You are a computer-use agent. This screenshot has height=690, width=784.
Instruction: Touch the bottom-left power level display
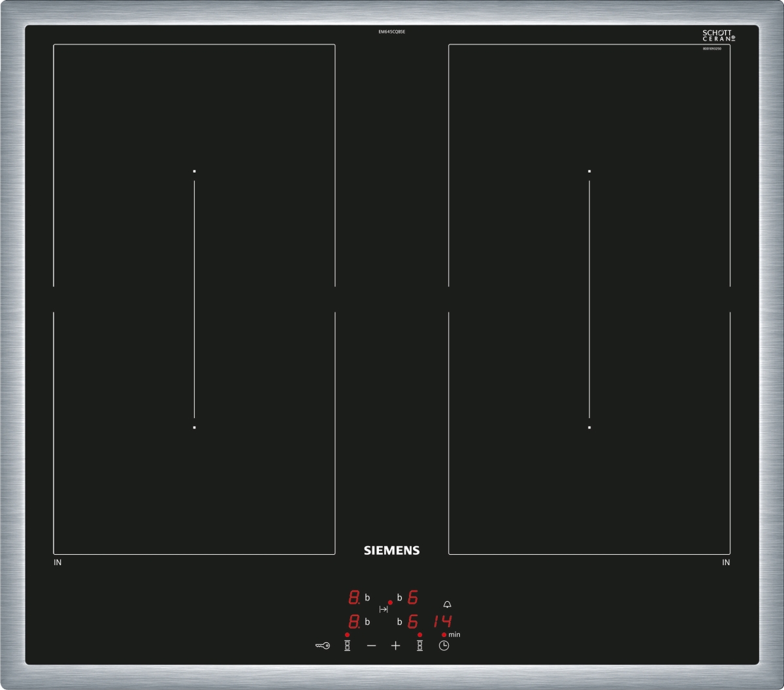354,622
